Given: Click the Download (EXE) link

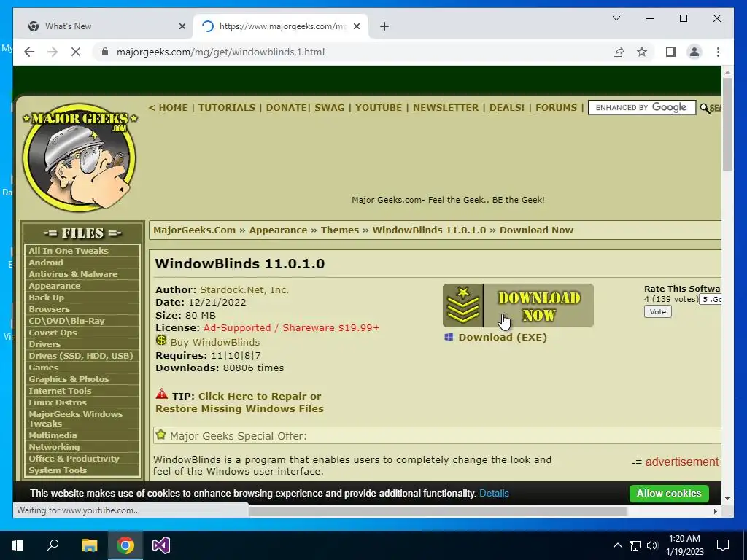Looking at the screenshot, I should click(503, 337).
